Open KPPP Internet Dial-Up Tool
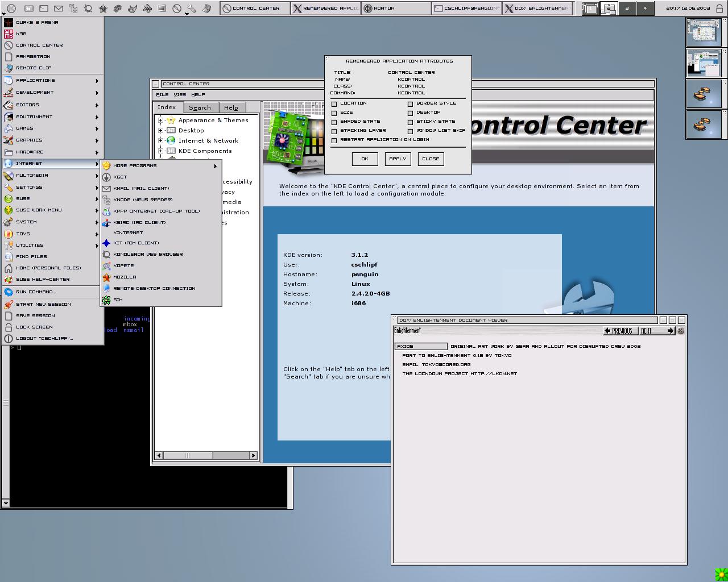 pos(160,211)
